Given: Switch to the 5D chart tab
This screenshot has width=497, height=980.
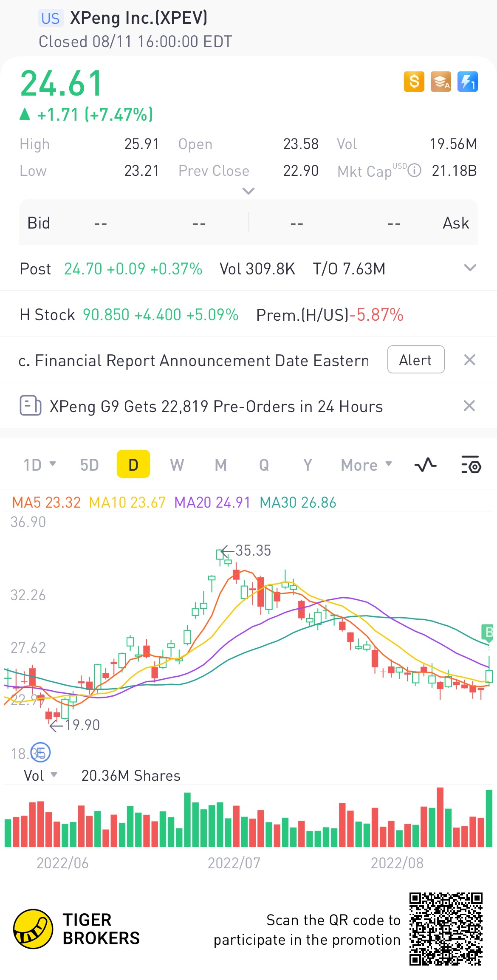Looking at the screenshot, I should [89, 465].
